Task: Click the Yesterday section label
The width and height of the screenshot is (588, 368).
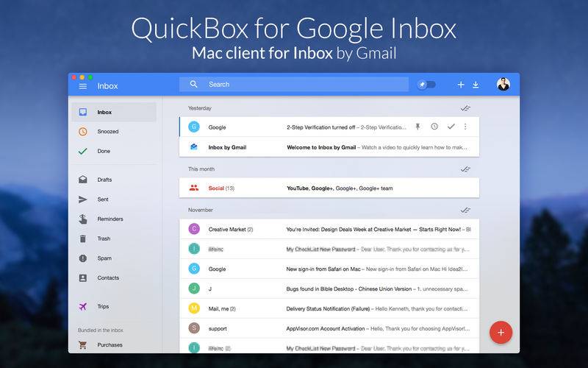Action: coord(199,108)
